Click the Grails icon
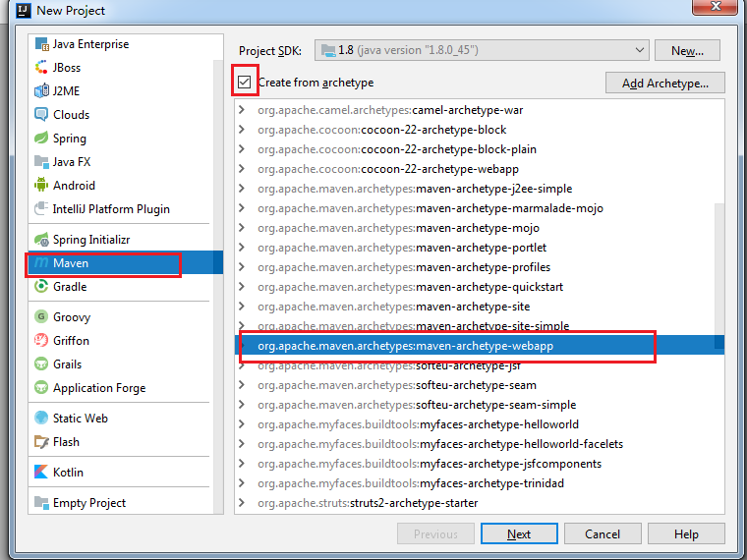Viewport: 747px width, 560px height. click(41, 364)
